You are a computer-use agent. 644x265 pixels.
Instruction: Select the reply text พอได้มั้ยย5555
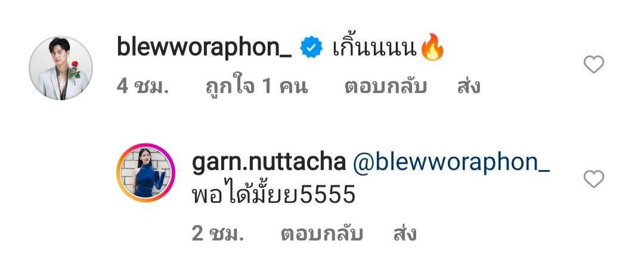tap(273, 194)
